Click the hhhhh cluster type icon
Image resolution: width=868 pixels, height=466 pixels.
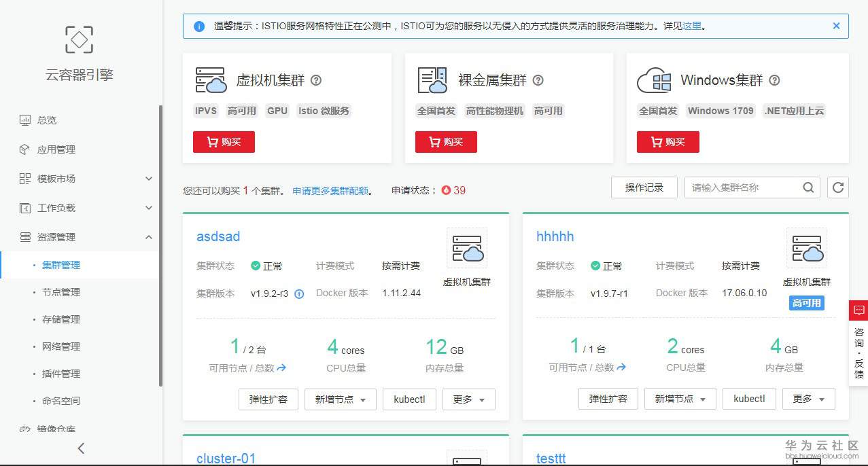click(807, 248)
